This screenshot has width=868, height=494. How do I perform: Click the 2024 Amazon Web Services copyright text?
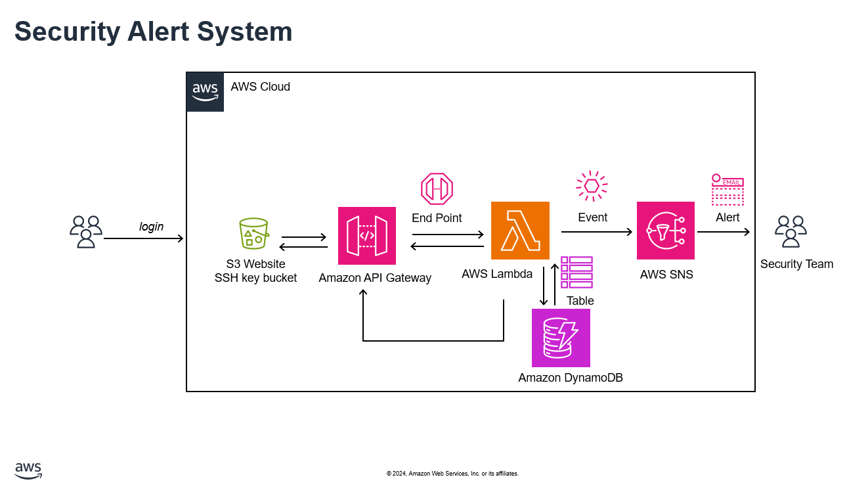[452, 474]
